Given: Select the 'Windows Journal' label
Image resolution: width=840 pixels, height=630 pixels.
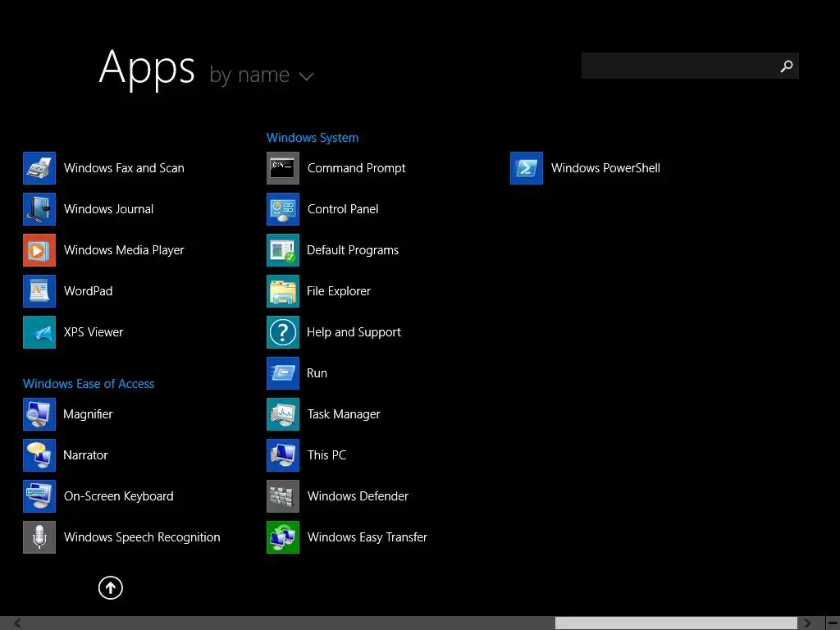Looking at the screenshot, I should point(109,209).
